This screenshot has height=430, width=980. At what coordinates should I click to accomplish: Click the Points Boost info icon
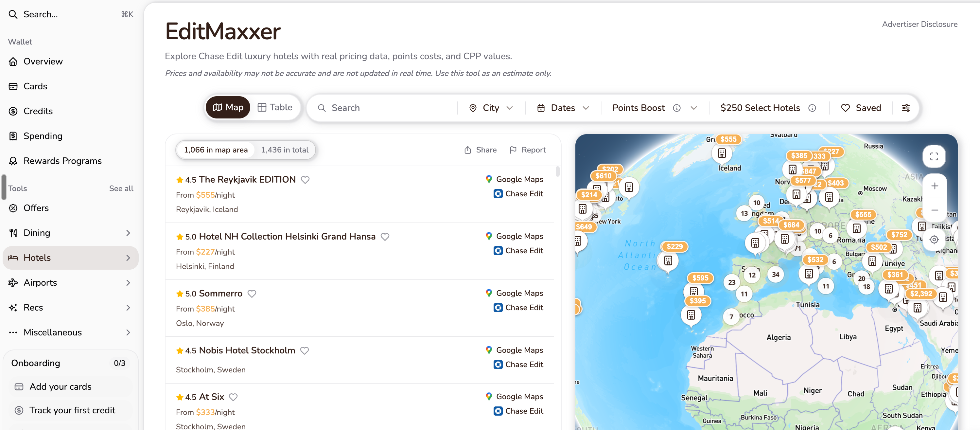point(676,108)
